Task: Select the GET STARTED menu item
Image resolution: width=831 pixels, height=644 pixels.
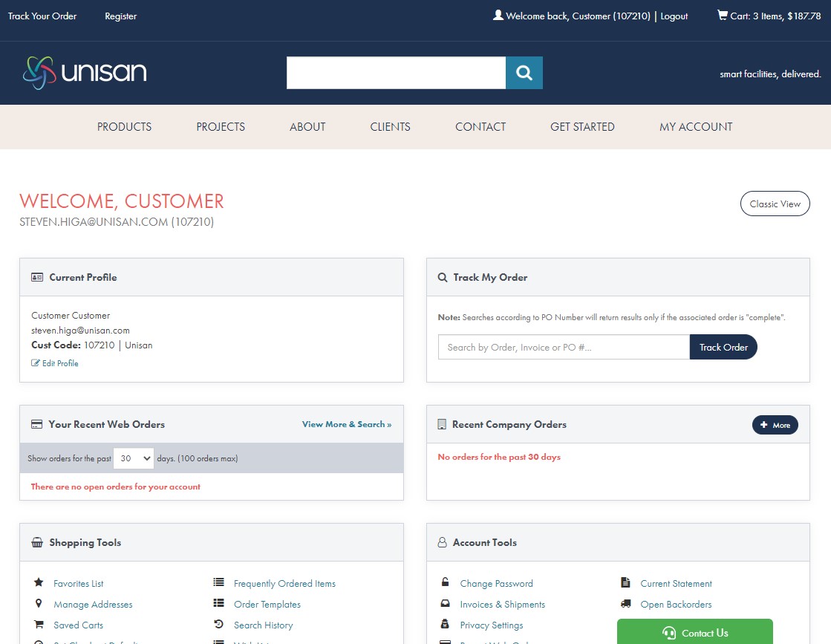Action: coord(582,127)
